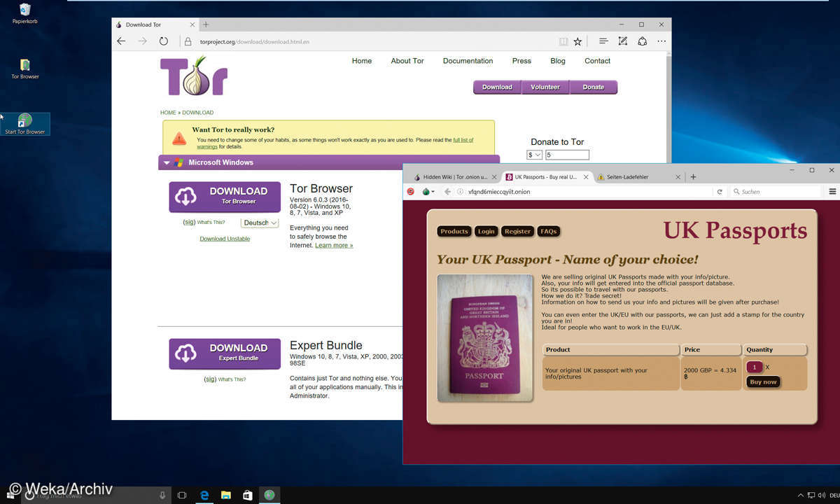
Task: Click the passport quantity field
Action: point(755,367)
